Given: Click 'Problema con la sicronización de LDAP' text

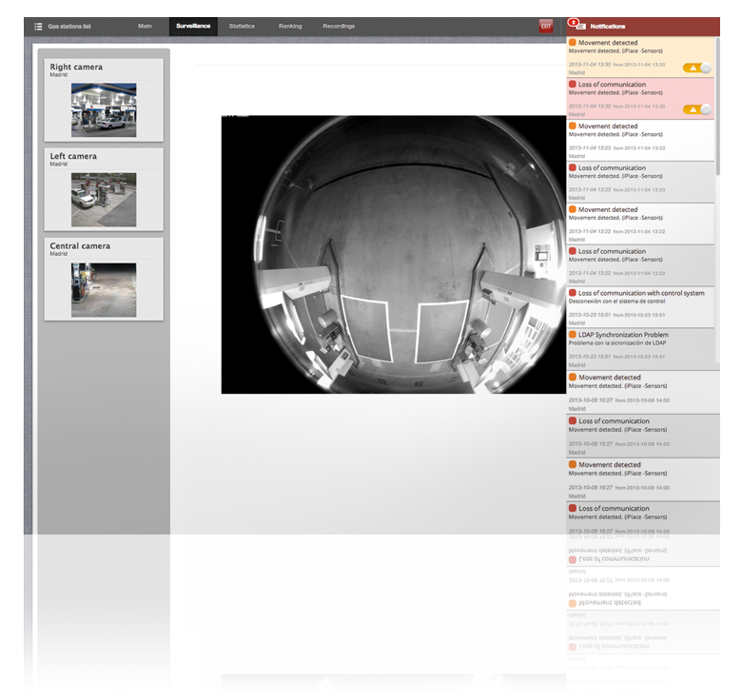Looking at the screenshot, I should 617,343.
